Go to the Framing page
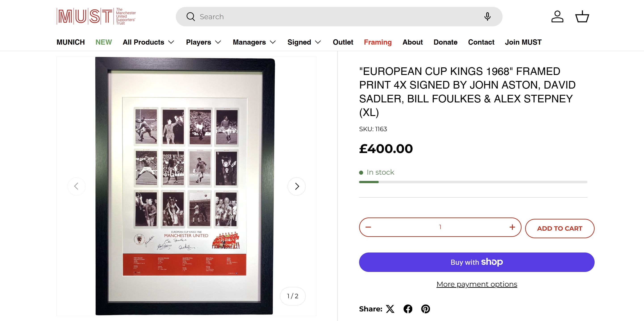644x321 pixels. (377, 42)
